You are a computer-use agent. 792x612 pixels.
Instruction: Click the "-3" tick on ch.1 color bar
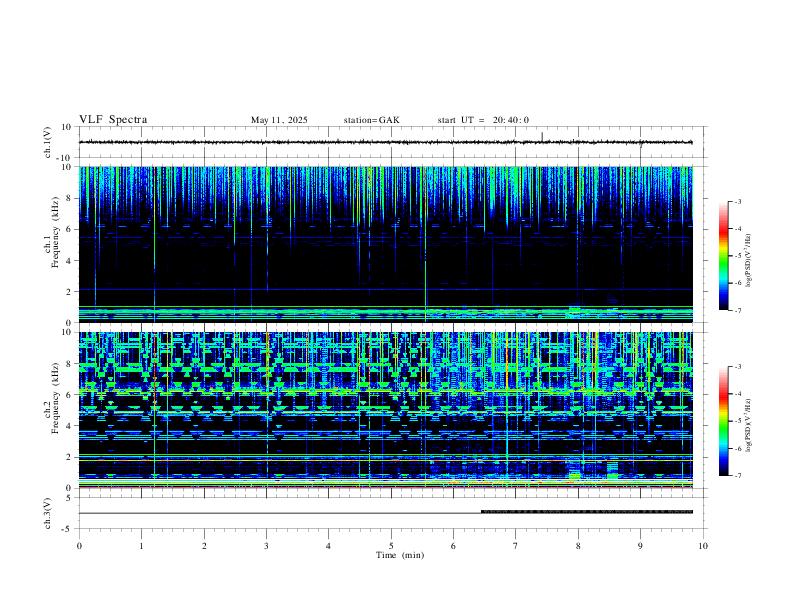pos(737,201)
